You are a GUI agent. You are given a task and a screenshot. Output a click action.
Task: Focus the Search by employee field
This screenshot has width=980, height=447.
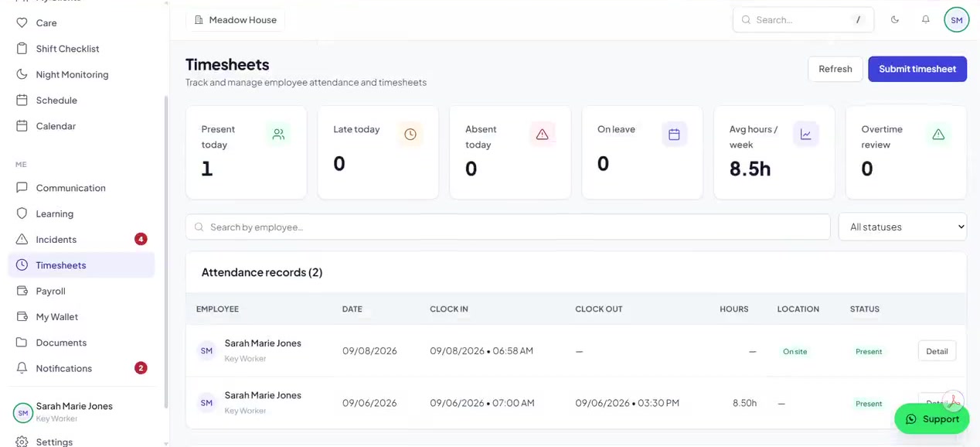coord(508,227)
